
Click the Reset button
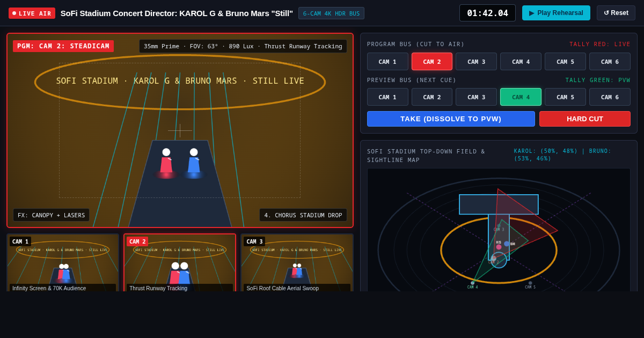click(616, 13)
